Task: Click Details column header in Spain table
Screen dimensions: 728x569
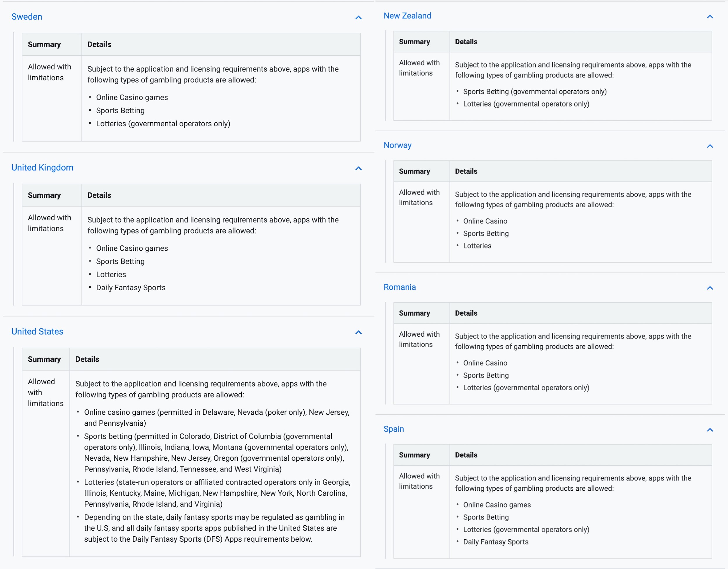Action: [x=466, y=455]
